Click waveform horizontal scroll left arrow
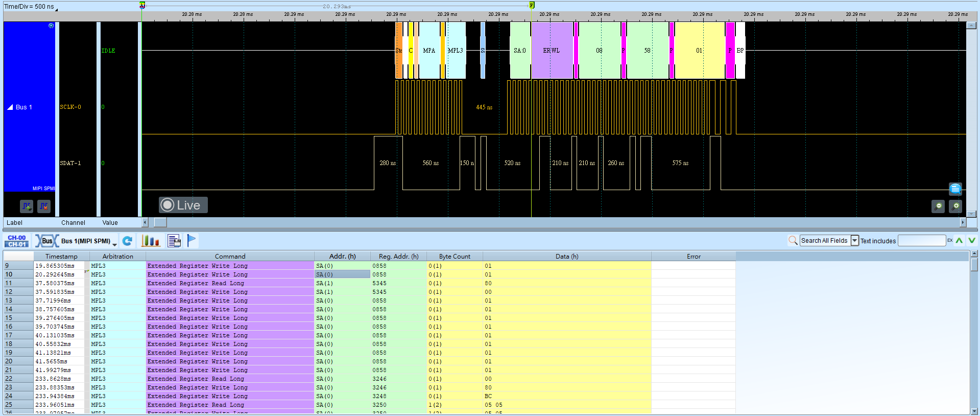This screenshot has height=416, width=980. point(145,222)
